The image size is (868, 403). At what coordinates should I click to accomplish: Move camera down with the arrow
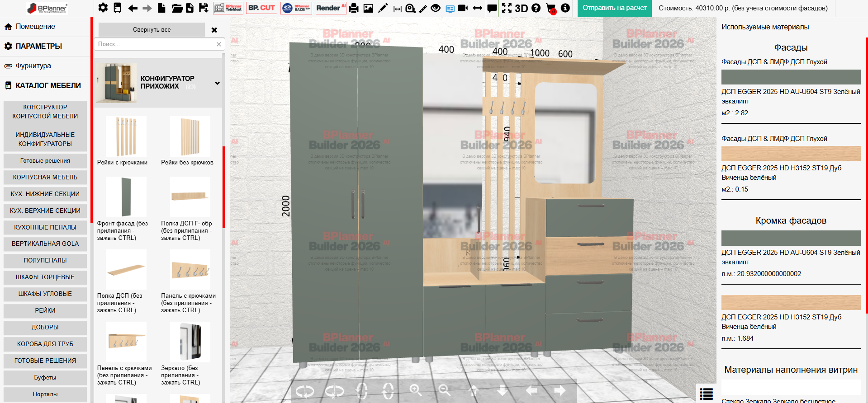(x=503, y=390)
